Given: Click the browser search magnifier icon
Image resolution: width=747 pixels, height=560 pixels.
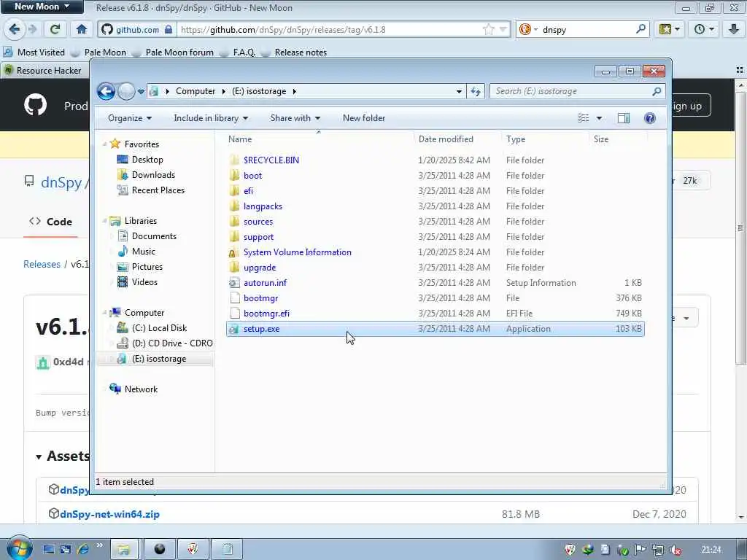Looking at the screenshot, I should click(640, 29).
